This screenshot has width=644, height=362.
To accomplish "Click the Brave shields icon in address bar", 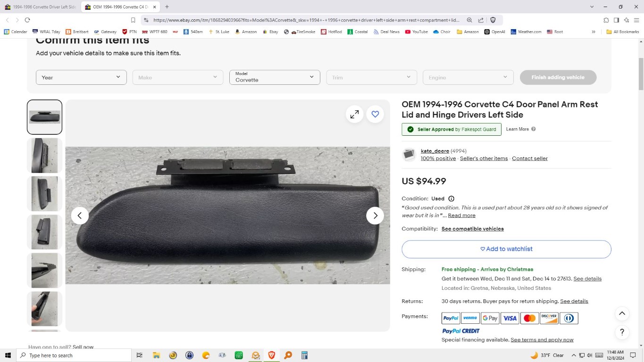I will click(x=493, y=20).
